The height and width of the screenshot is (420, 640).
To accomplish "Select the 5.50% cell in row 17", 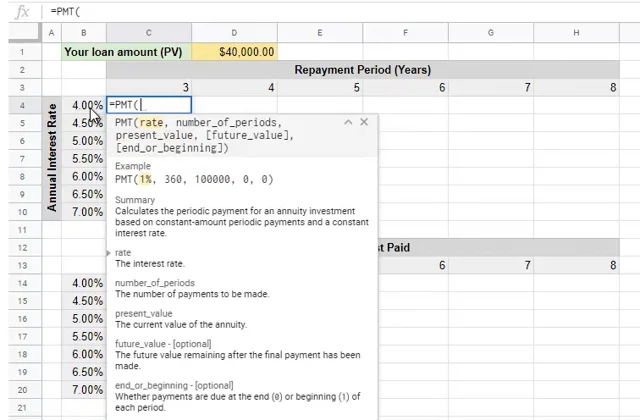I will click(84, 336).
